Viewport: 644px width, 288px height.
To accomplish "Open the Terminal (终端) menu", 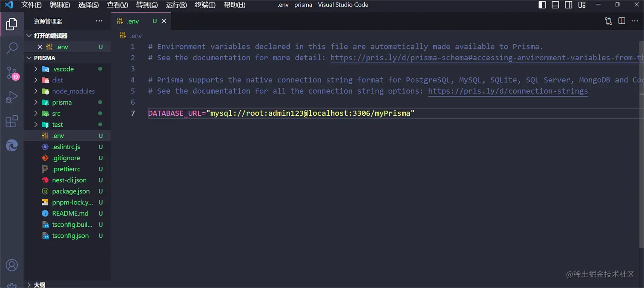I will [x=205, y=5].
